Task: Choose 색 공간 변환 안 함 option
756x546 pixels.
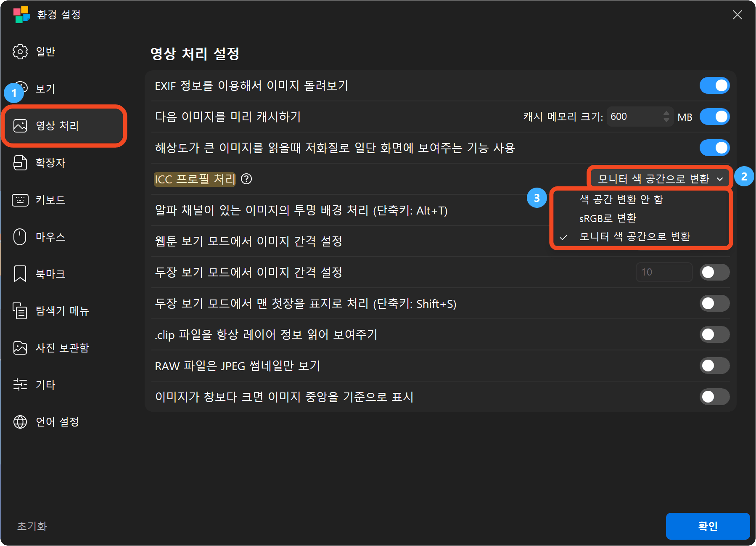Action: point(641,199)
